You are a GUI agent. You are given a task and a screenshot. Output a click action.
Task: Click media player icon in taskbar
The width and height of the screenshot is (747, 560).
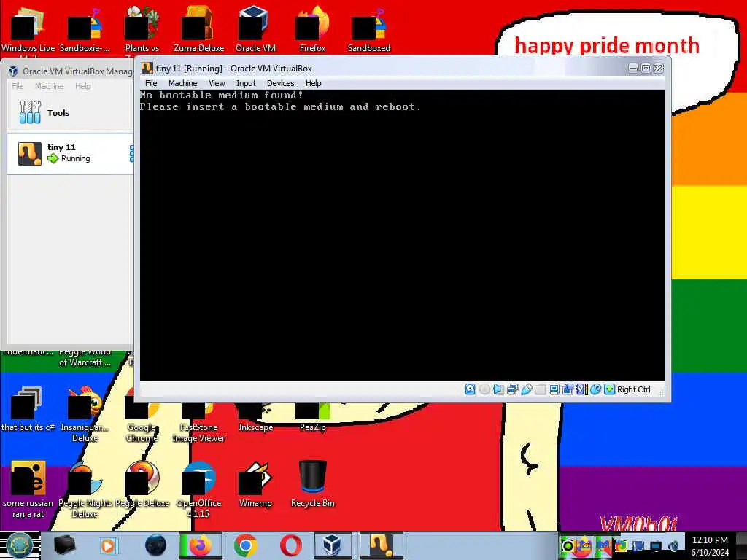pos(108,545)
